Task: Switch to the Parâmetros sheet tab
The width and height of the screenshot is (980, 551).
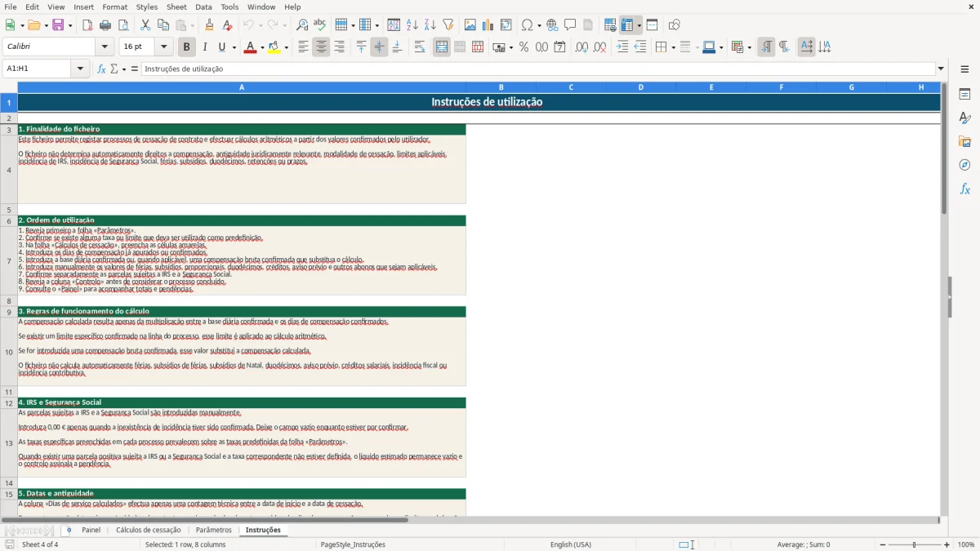Action: (x=213, y=530)
